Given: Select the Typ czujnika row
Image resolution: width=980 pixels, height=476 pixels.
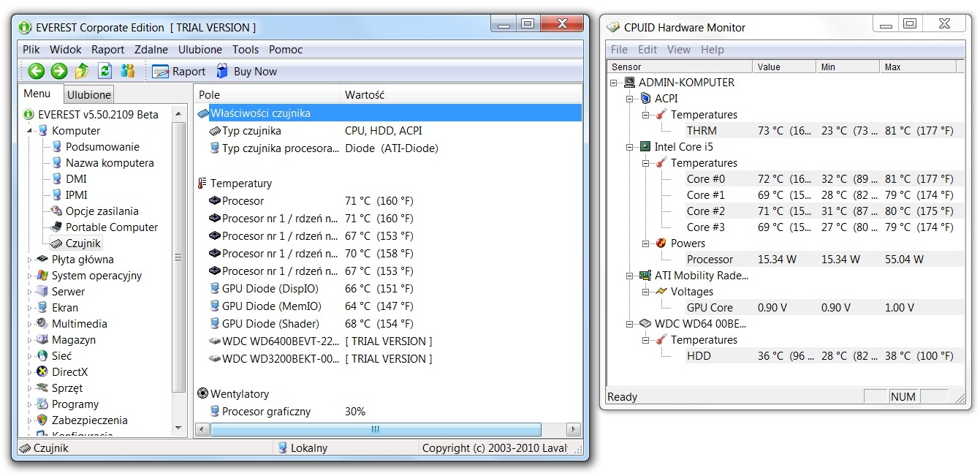Looking at the screenshot, I should (389, 131).
